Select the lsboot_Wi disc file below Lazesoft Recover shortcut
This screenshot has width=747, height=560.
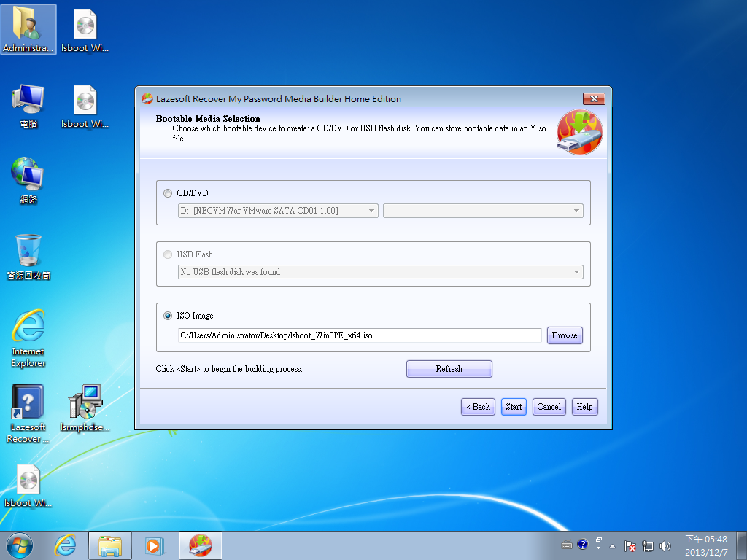coord(28,485)
